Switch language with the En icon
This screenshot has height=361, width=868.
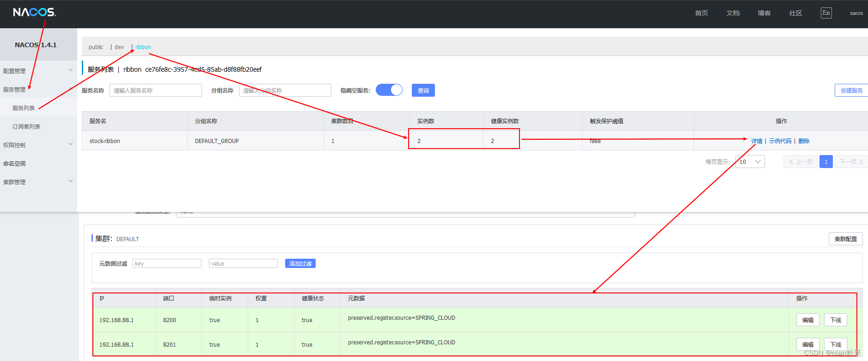point(826,13)
